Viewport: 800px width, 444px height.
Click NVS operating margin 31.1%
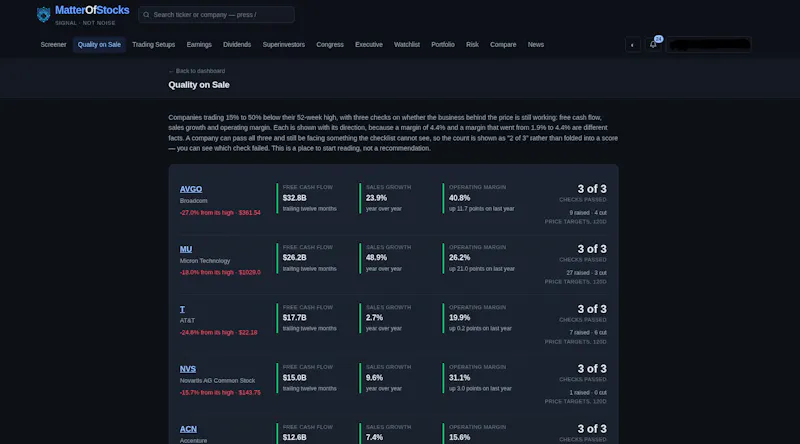[x=459, y=378]
